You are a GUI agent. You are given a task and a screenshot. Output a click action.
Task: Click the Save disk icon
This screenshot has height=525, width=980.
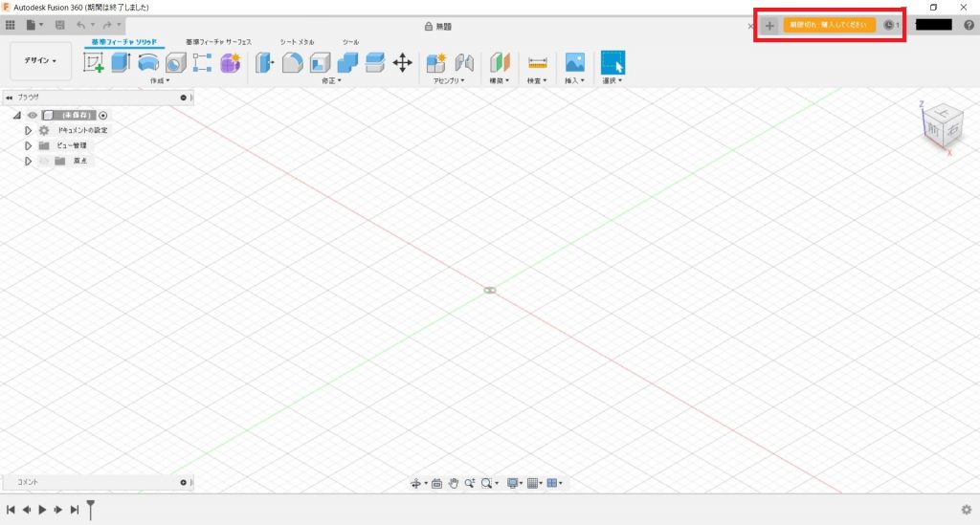click(60, 25)
